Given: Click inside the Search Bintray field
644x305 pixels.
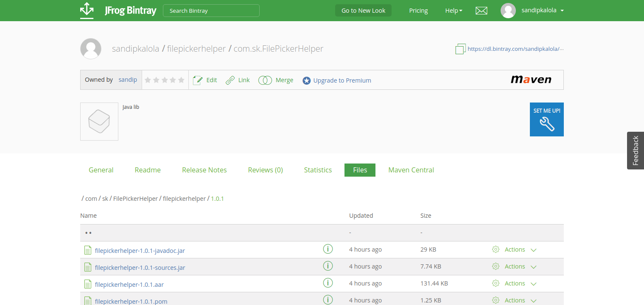Looking at the screenshot, I should [x=211, y=10].
